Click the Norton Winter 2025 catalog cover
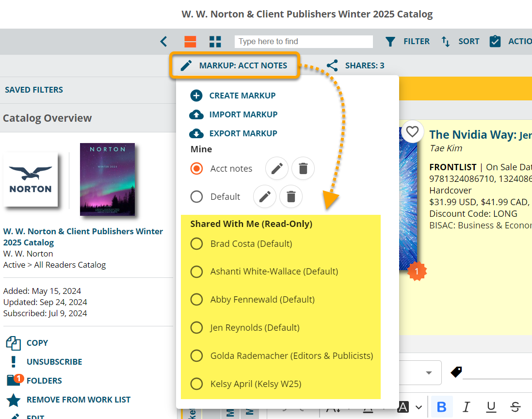 107,179
